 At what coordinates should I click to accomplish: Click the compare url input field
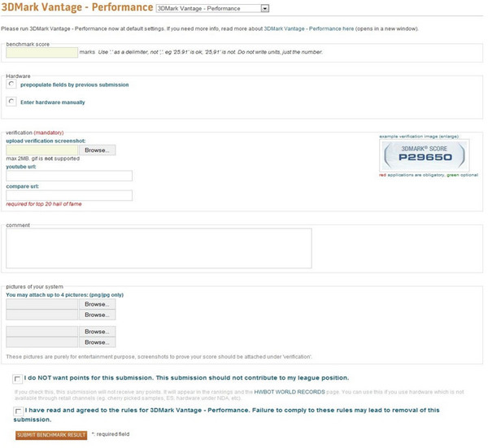tap(69, 195)
